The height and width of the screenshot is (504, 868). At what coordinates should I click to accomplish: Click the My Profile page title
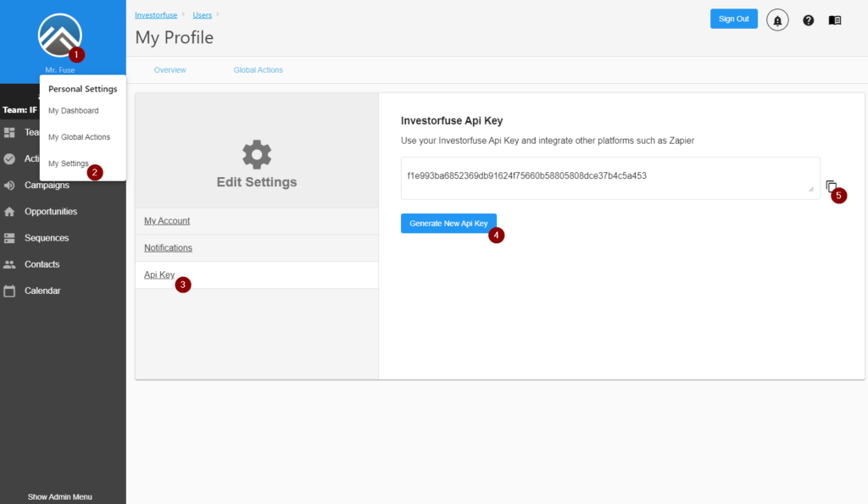[174, 37]
